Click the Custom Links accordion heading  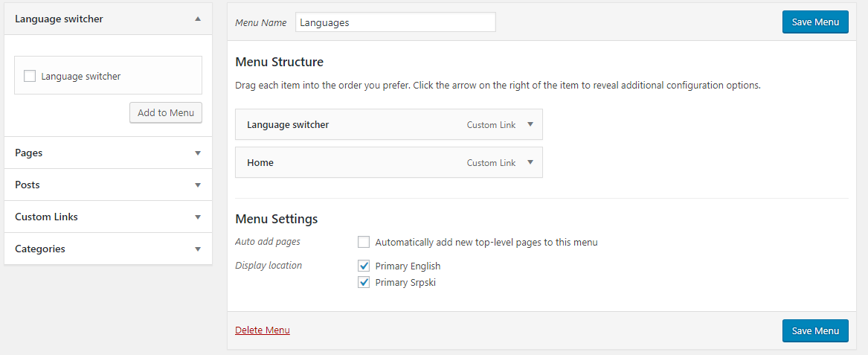[46, 217]
